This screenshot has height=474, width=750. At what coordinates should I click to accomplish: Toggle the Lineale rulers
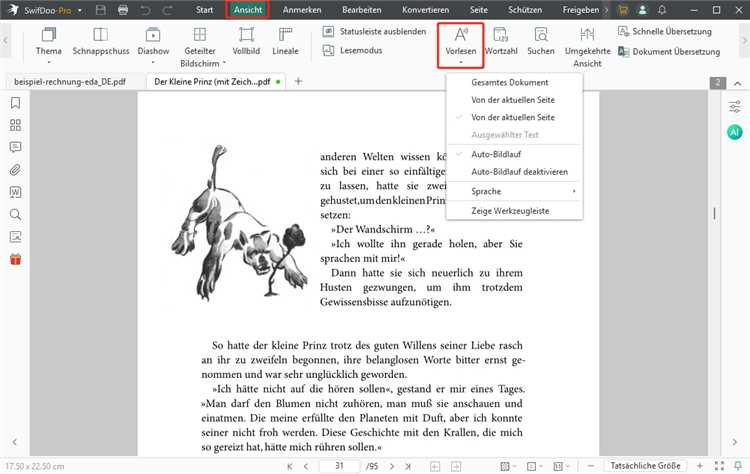click(286, 41)
